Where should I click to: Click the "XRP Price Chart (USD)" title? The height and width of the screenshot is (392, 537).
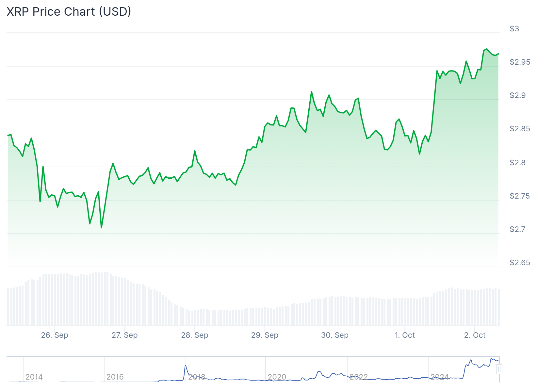[x=69, y=12]
